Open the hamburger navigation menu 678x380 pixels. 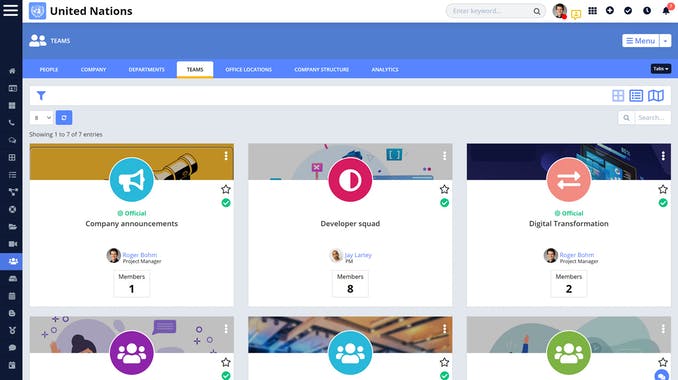tap(10, 10)
